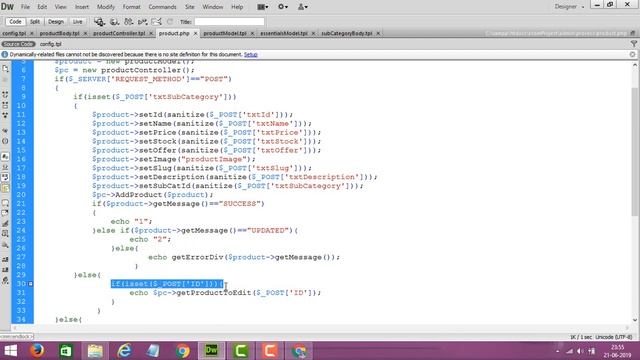This screenshot has height=360, width=640.
Task: Click into the Title input field
Action: pos(229,22)
